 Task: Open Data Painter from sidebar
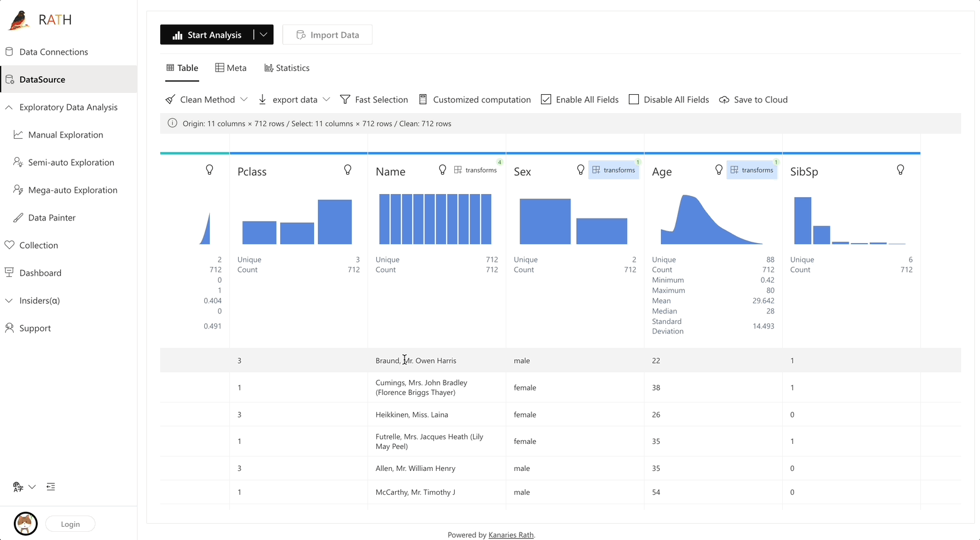[52, 218]
